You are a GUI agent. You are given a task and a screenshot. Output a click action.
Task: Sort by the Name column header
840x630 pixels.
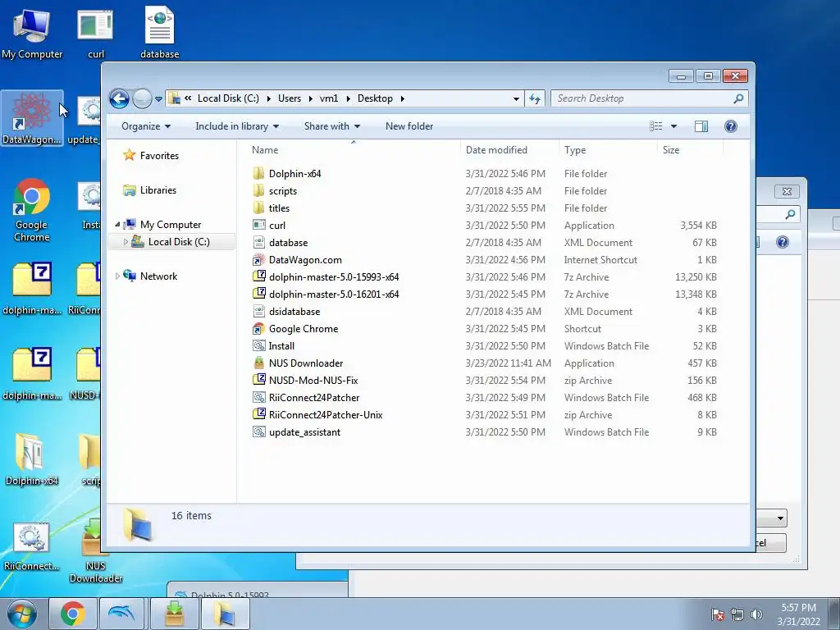point(354,150)
